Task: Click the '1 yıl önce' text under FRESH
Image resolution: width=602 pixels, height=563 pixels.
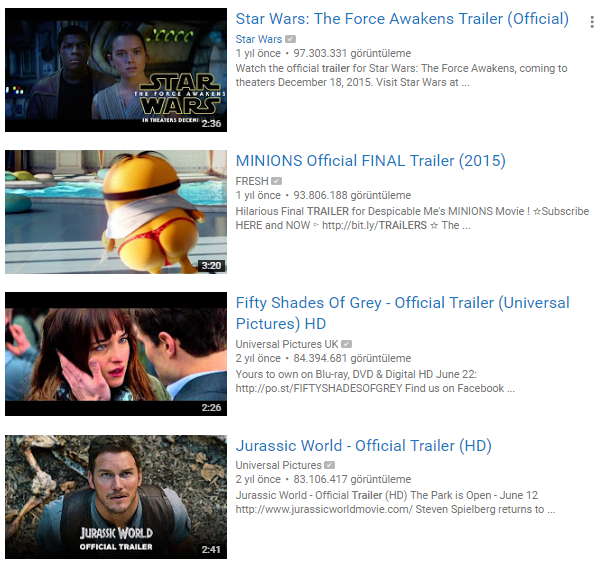Action: (258, 195)
